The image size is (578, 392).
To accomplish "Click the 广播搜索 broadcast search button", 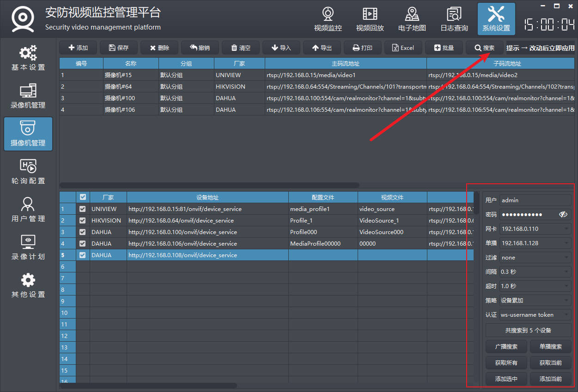I will 506,347.
